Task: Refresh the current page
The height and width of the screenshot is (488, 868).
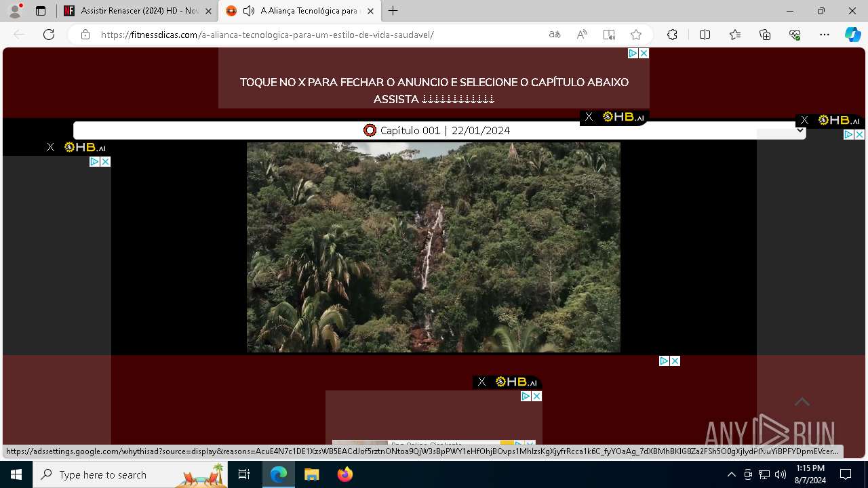Action: [49, 35]
